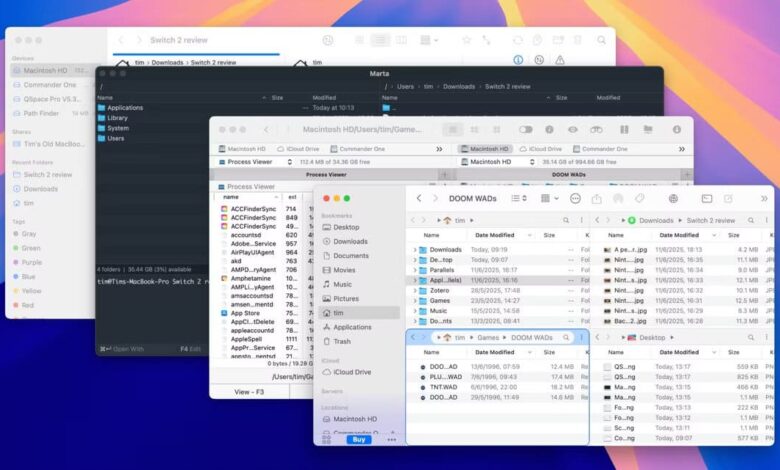Click the blue info icon in Path Finder
This screenshot has width=780, height=470.
tap(518, 60)
